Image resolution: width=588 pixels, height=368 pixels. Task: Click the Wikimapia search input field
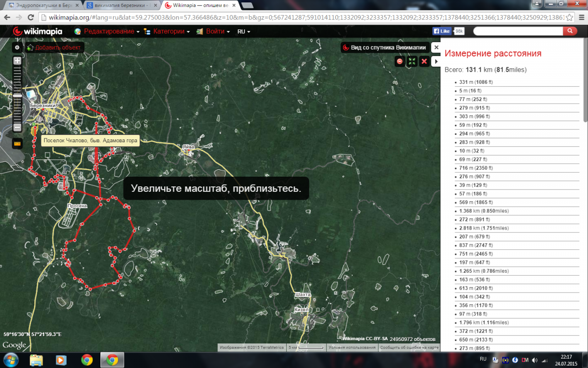pyautogui.click(x=517, y=31)
